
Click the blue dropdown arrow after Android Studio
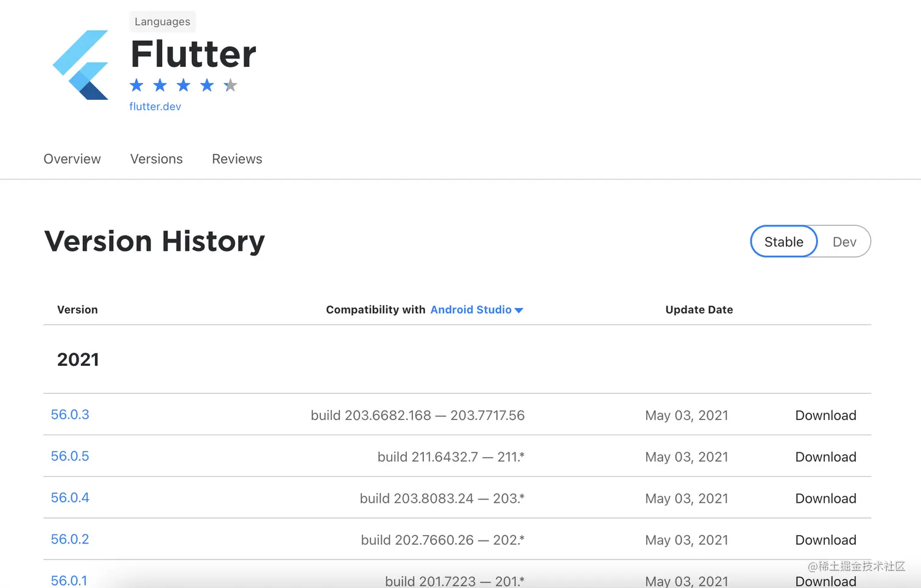point(518,310)
